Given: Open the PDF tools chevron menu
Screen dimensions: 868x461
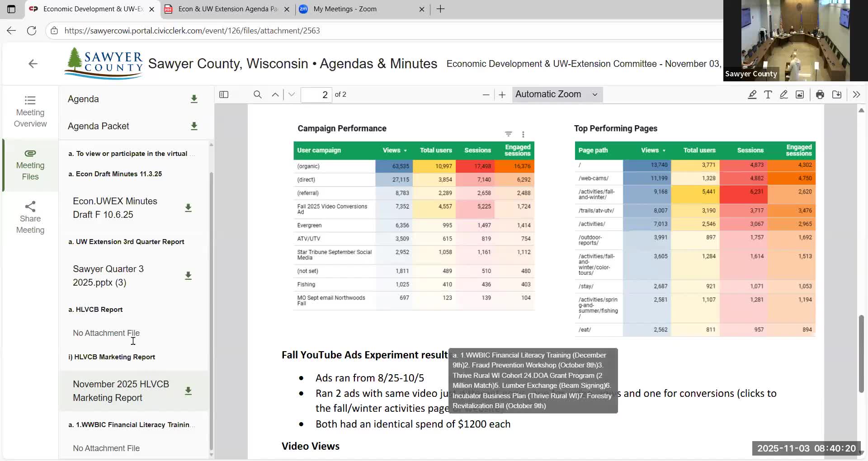Looking at the screenshot, I should coord(856,94).
